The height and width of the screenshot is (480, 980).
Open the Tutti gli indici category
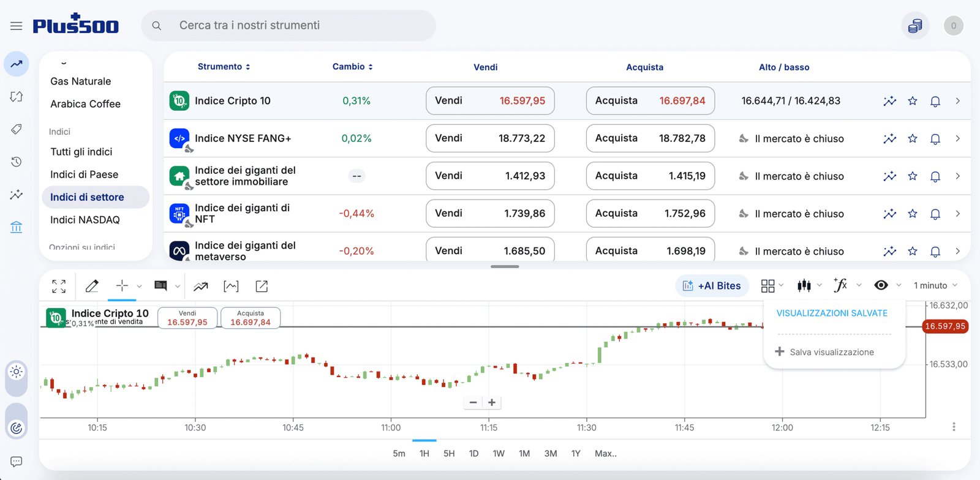coord(81,152)
